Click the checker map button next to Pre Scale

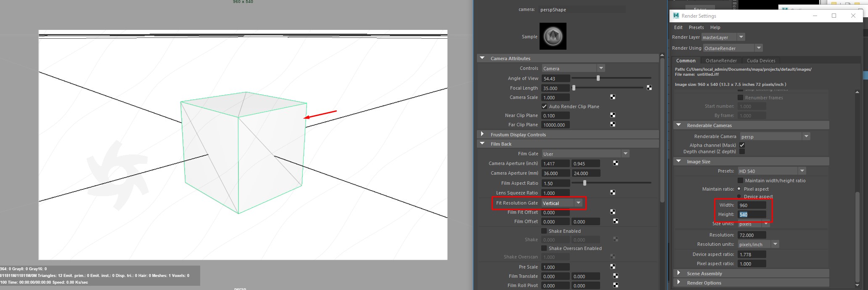click(613, 266)
